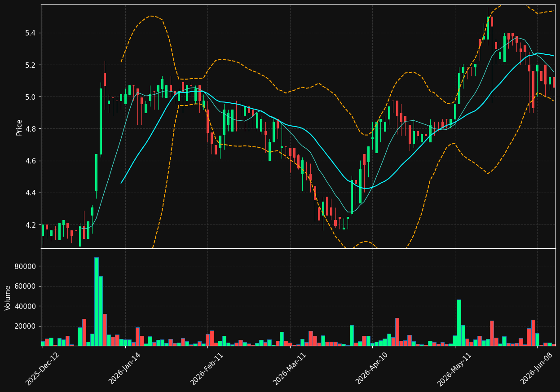This screenshot has height=392, width=560.
Task: Click the Volume axis label
Action: pyautogui.click(x=8, y=298)
